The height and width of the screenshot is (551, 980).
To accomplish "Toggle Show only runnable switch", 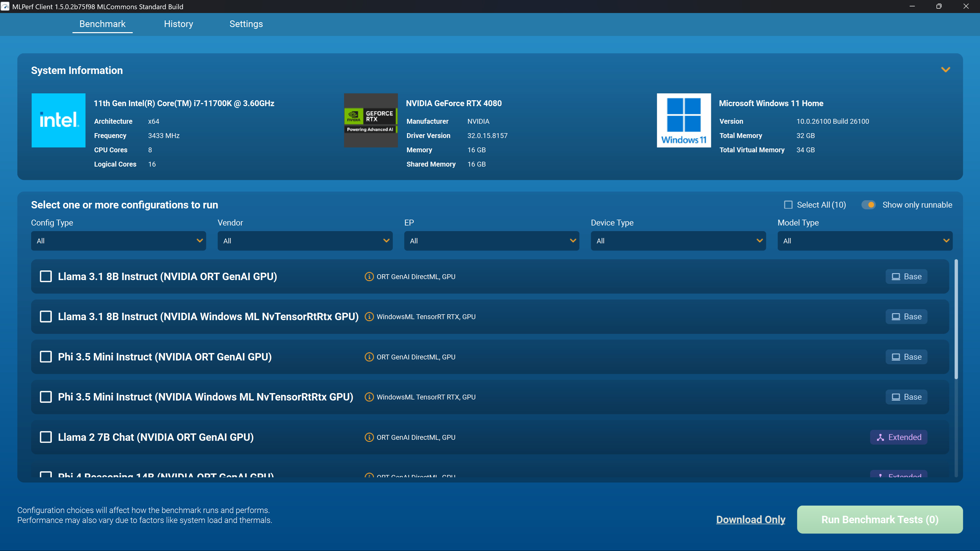I will tap(868, 205).
